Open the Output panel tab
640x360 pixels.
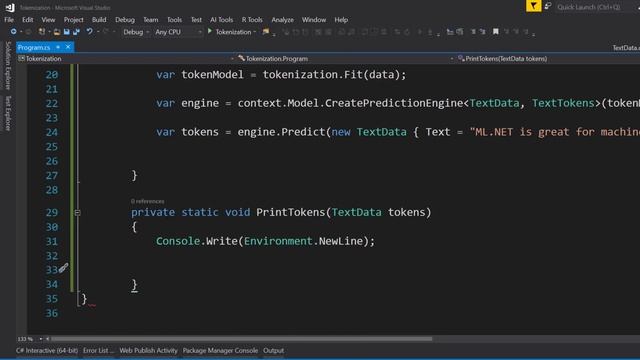tap(273, 350)
